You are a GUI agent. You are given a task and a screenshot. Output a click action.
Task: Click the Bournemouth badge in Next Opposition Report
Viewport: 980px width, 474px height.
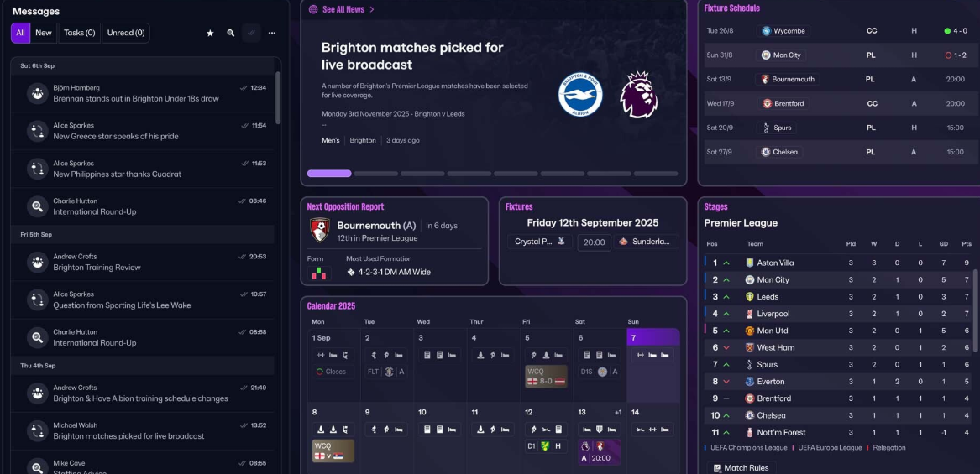pyautogui.click(x=320, y=231)
